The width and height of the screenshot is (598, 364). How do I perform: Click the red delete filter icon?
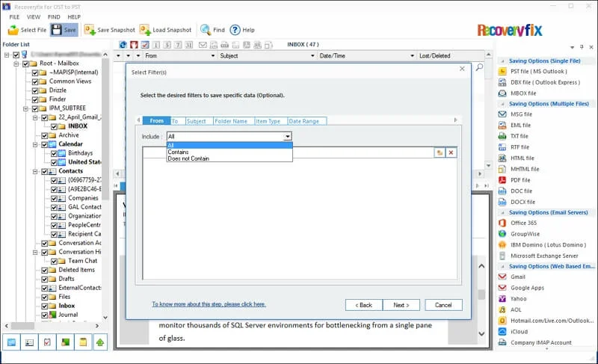[451, 152]
